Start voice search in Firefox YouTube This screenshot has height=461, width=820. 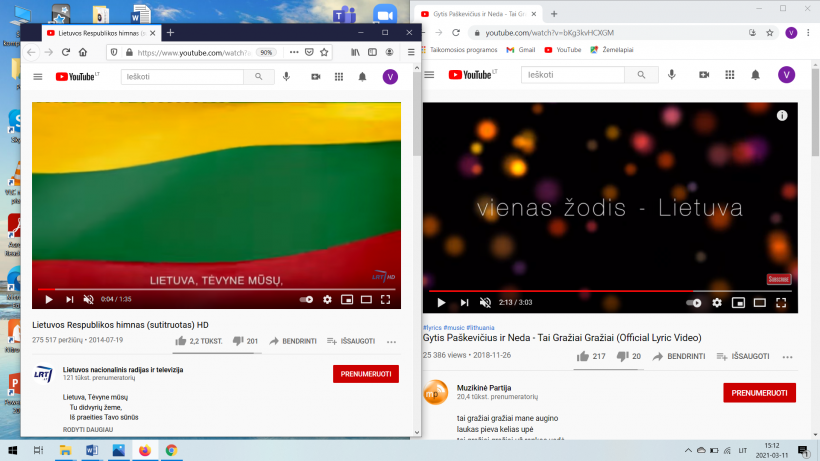point(287,77)
